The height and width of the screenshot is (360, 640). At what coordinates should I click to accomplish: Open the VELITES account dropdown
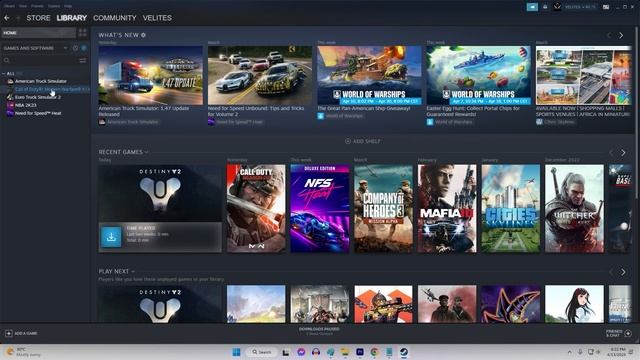tap(581, 7)
